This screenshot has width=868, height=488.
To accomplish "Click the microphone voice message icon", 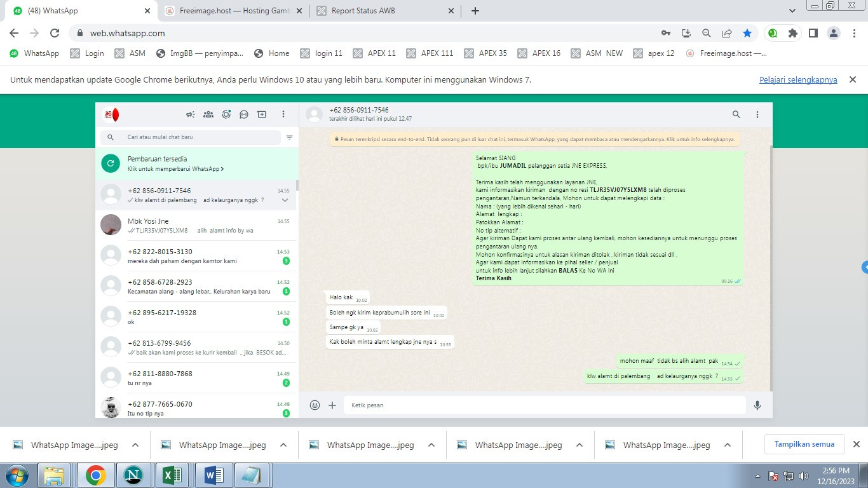I will (x=757, y=405).
